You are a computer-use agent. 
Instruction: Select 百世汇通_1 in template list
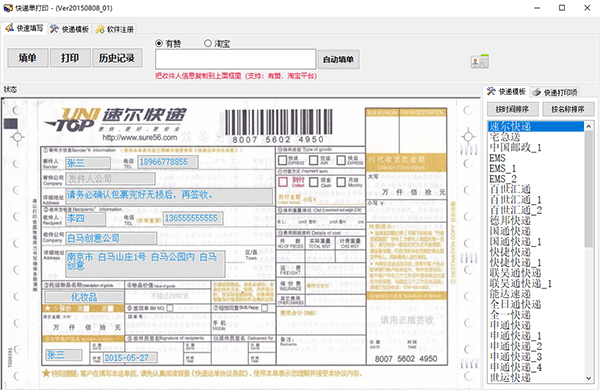[536, 200]
